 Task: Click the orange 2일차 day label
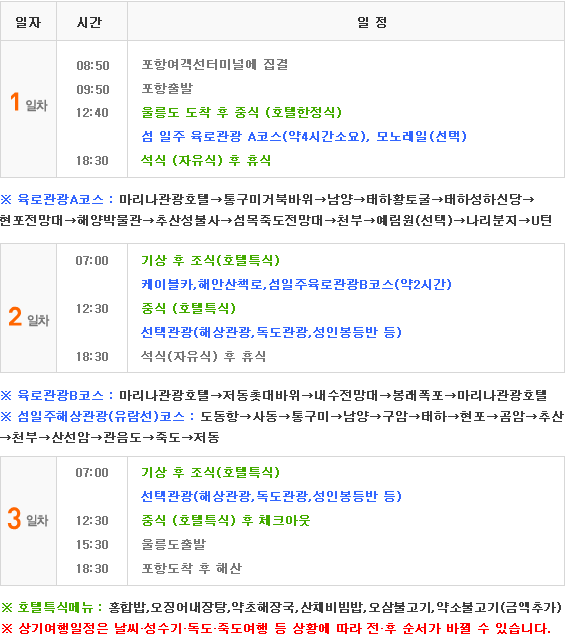[x=28, y=317]
